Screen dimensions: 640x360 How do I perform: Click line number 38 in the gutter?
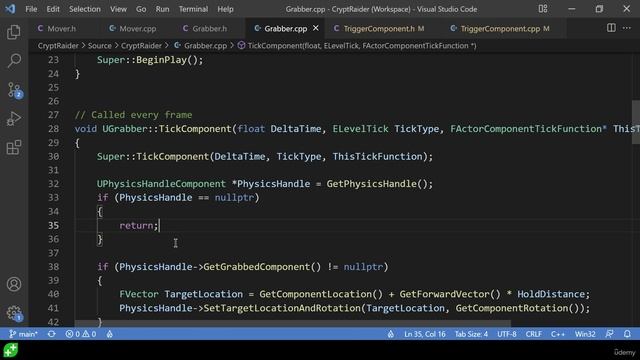pyautogui.click(x=53, y=267)
